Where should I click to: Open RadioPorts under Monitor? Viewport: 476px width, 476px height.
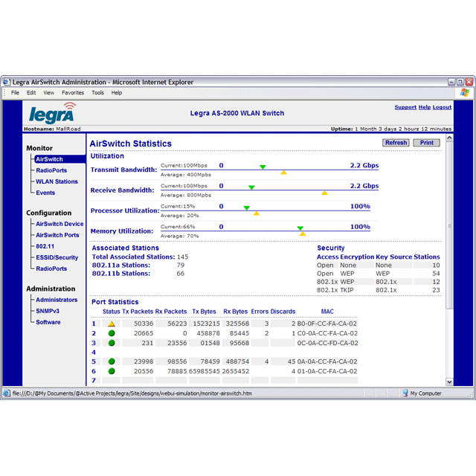(x=51, y=170)
